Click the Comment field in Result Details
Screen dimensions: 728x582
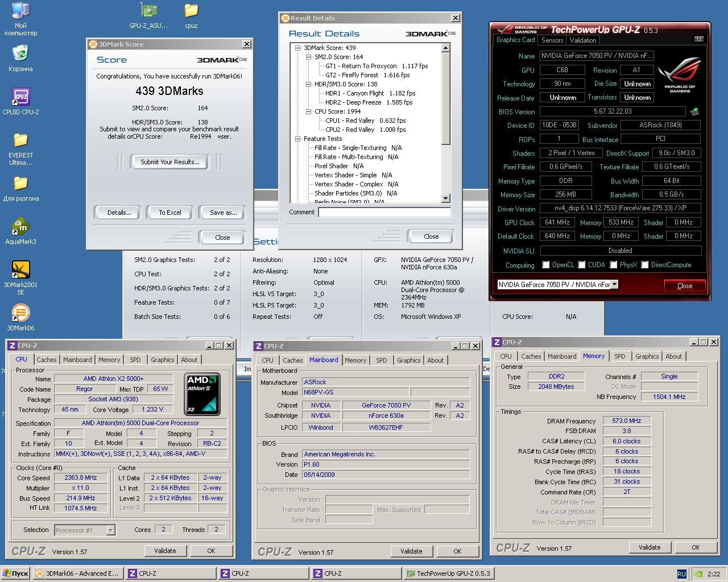coord(384,212)
